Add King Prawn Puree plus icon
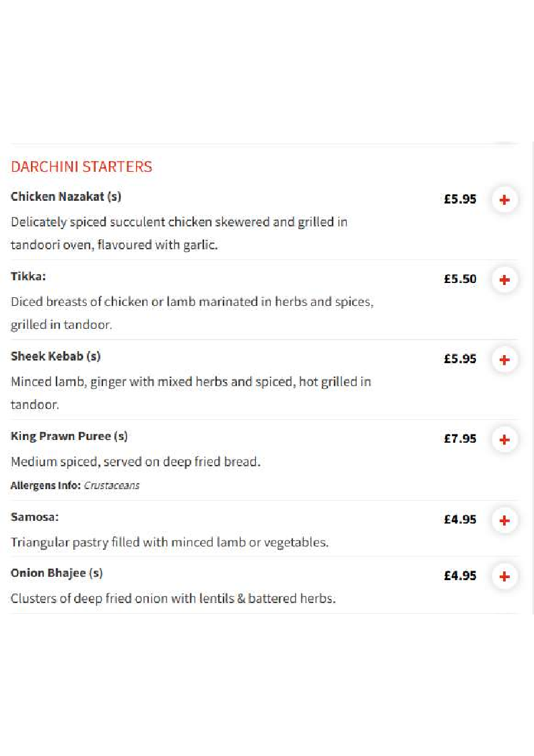 coord(504,440)
